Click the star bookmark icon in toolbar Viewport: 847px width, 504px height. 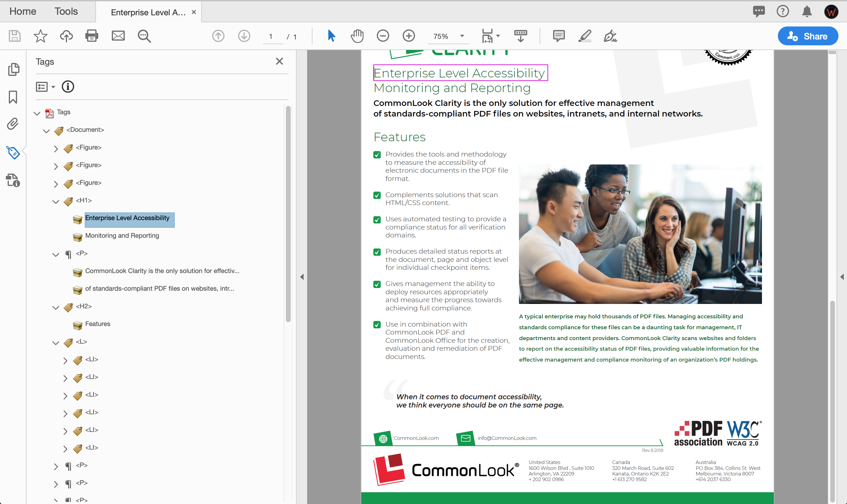(40, 36)
